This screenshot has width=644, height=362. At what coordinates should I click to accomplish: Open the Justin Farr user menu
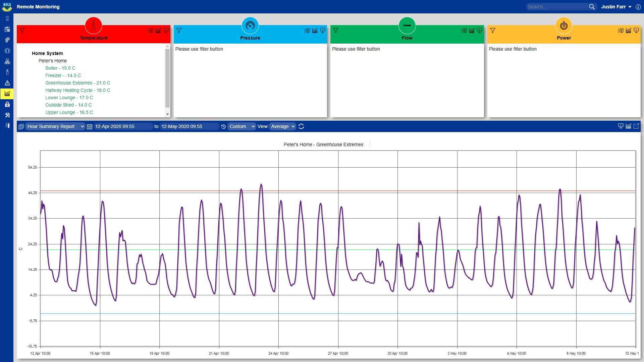tap(616, 7)
